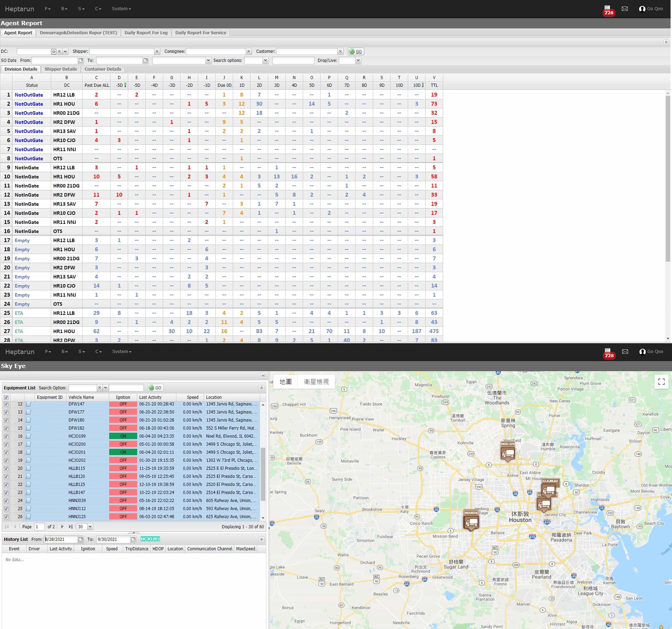Switch to Daily Report For Leg tab
This screenshot has width=672, height=629.
pos(146,33)
